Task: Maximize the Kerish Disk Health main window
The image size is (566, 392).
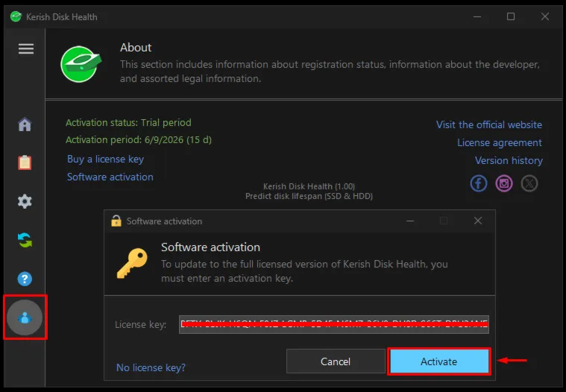Action: [511, 16]
